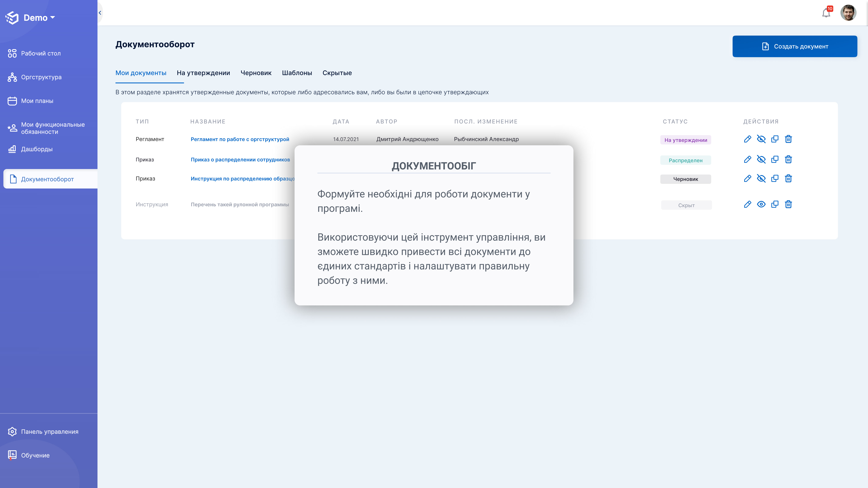Click the Обучение book icon
The width and height of the screenshot is (868, 488).
(12, 455)
